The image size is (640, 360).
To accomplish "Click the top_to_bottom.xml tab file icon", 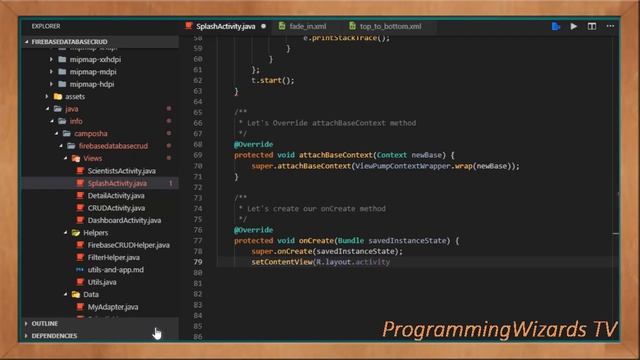I will coord(353,26).
